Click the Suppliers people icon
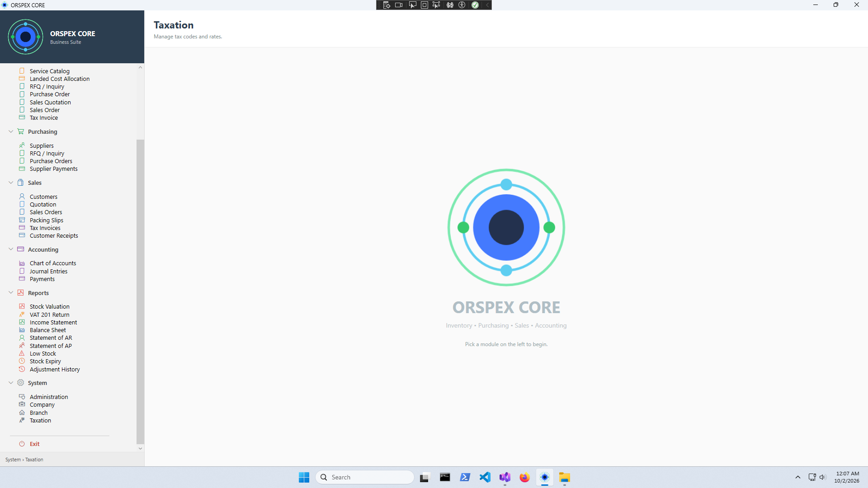This screenshot has height=488, width=868. tap(22, 145)
